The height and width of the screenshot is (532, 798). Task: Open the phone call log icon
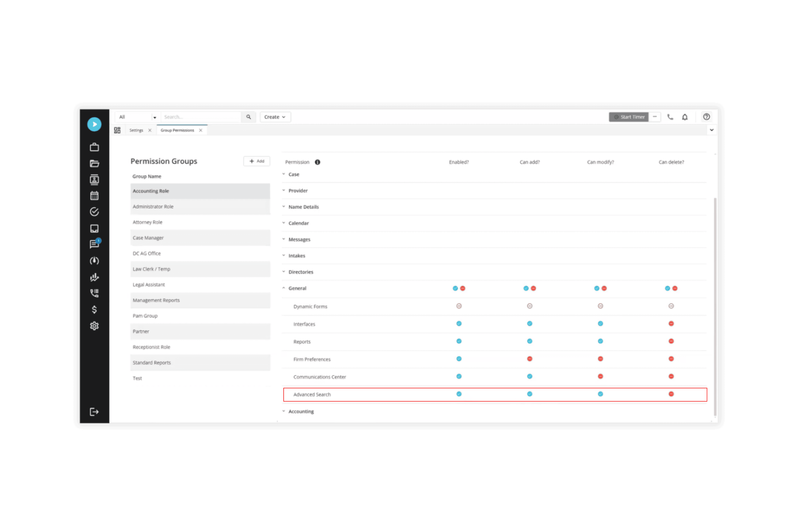click(x=94, y=293)
